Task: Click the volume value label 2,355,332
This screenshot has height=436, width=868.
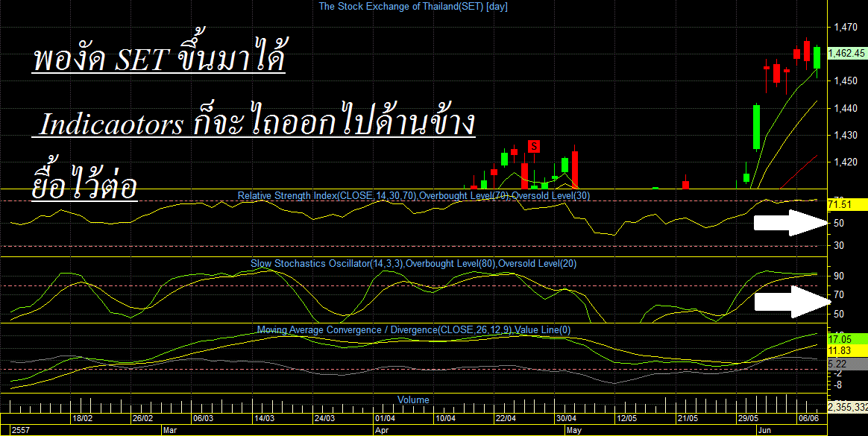Action: (848, 407)
